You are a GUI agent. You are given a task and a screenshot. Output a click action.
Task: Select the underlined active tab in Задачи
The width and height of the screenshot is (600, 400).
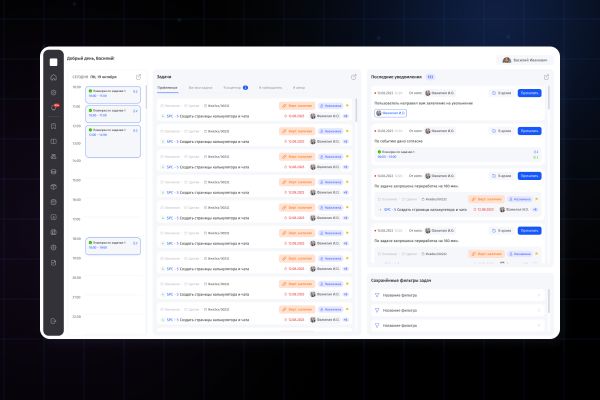click(167, 88)
